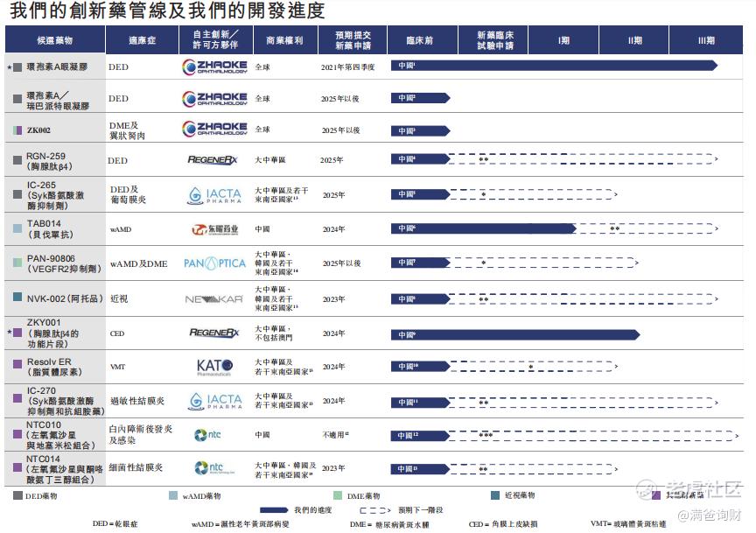Click the teal 近視藥物 legend swatch

pyautogui.click(x=495, y=495)
